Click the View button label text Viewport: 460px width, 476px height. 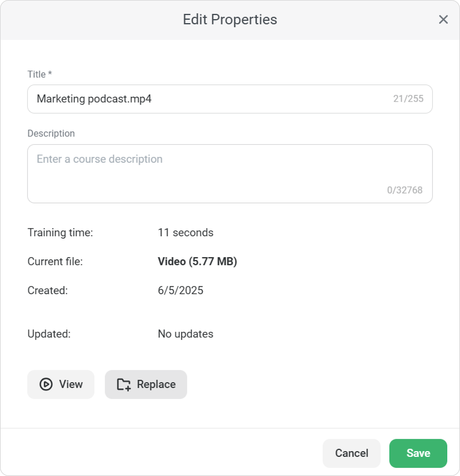pyautogui.click(x=71, y=384)
